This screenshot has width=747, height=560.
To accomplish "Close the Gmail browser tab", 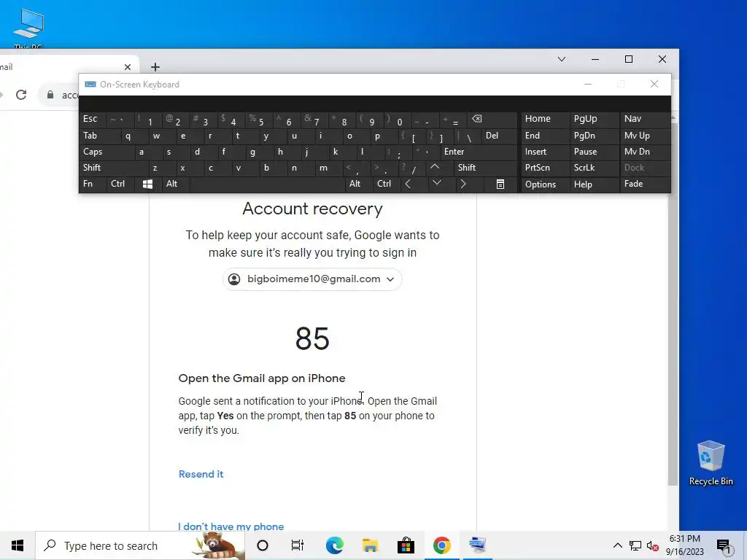I will click(127, 67).
